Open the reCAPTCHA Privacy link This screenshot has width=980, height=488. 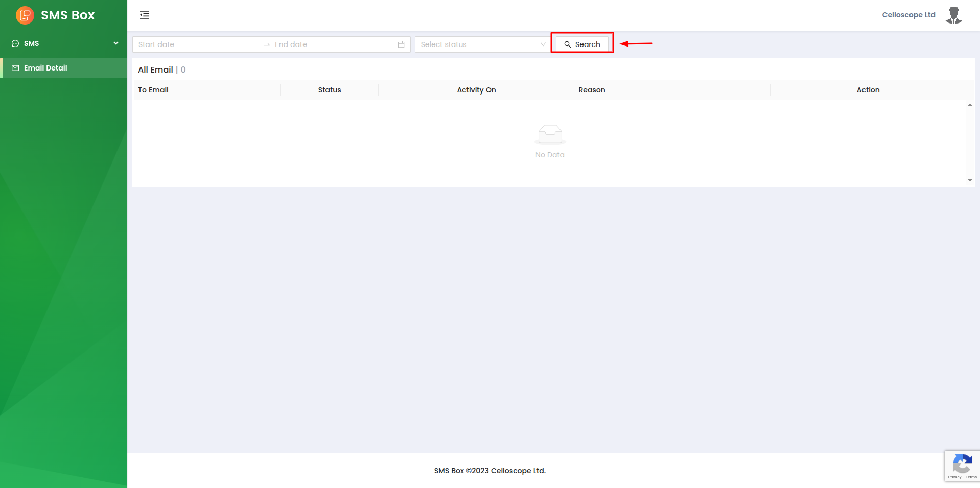[954, 477]
